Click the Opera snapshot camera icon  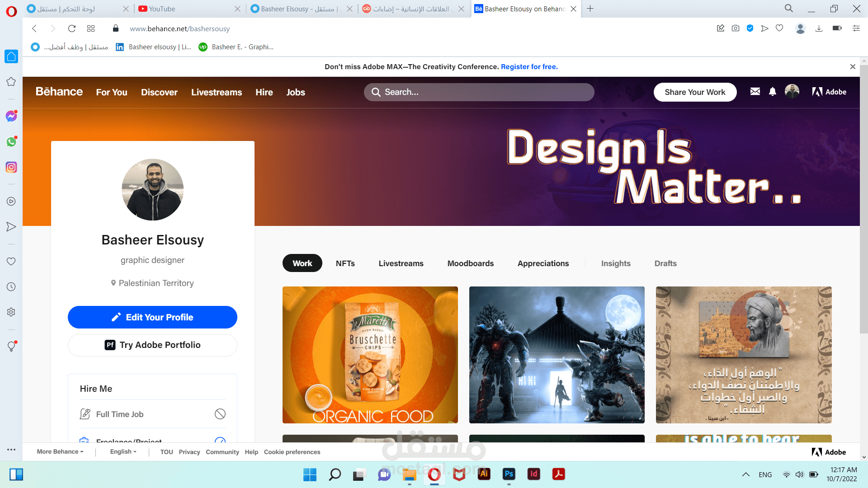(x=736, y=28)
